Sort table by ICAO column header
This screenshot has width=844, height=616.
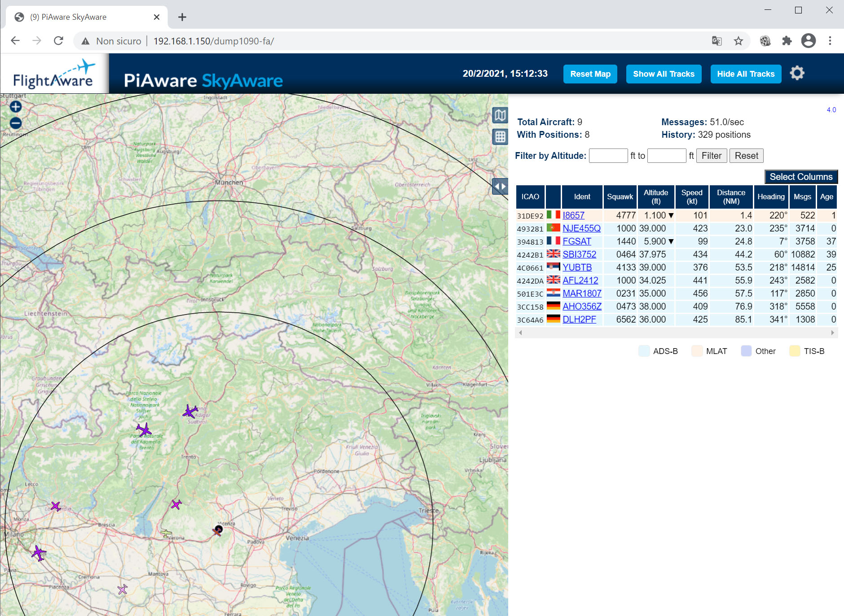530,197
